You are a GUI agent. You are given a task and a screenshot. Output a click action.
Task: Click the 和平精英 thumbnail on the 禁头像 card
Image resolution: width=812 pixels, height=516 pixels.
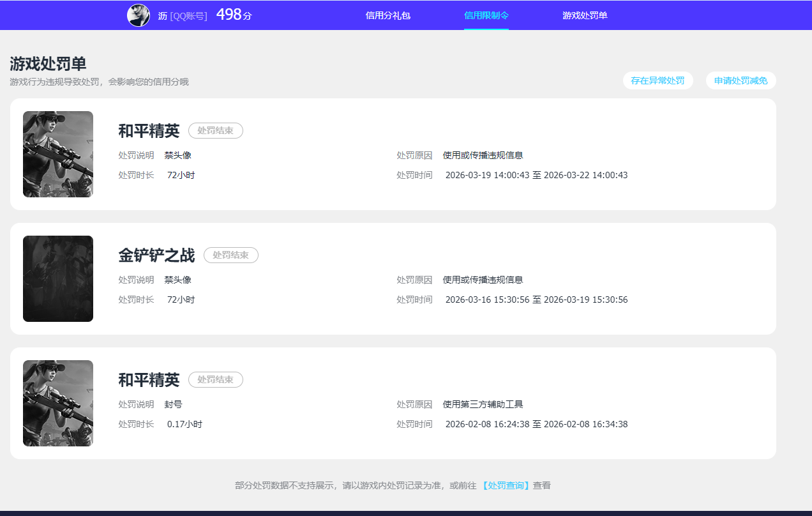(x=58, y=154)
